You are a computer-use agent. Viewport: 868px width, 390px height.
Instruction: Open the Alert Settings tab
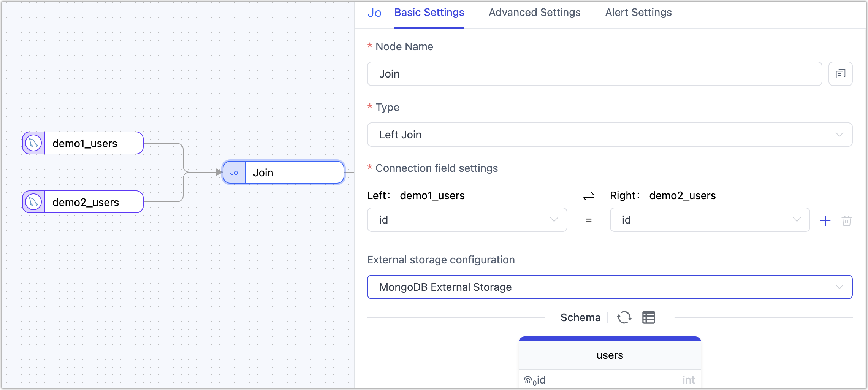[638, 12]
